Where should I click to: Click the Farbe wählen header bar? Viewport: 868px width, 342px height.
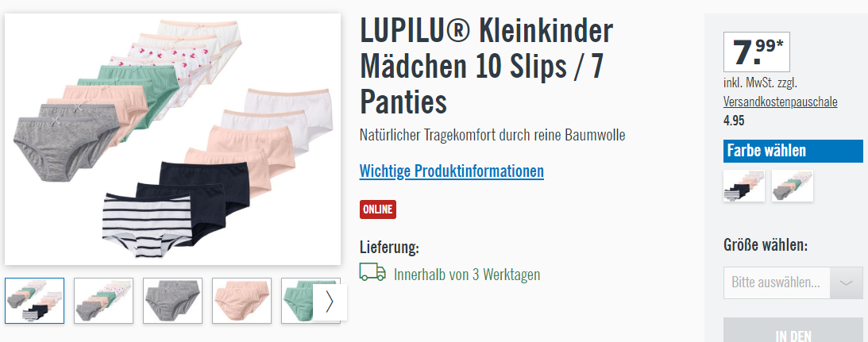(793, 151)
